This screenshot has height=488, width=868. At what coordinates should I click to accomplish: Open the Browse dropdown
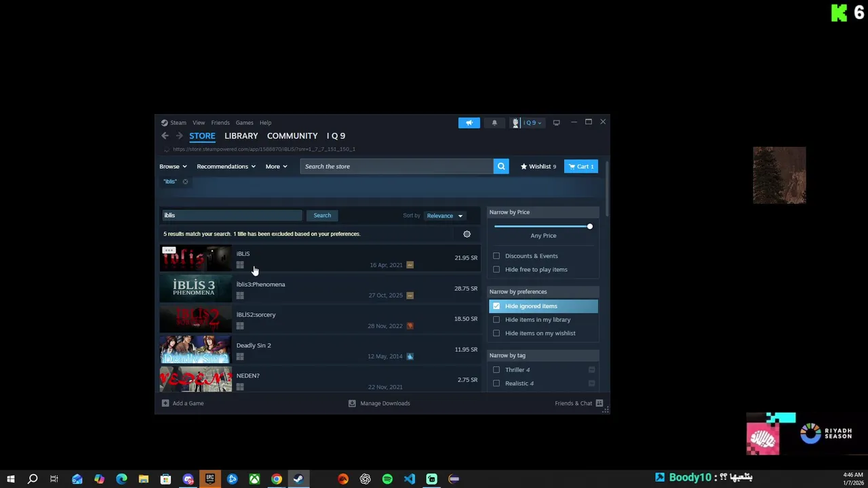coord(173,167)
